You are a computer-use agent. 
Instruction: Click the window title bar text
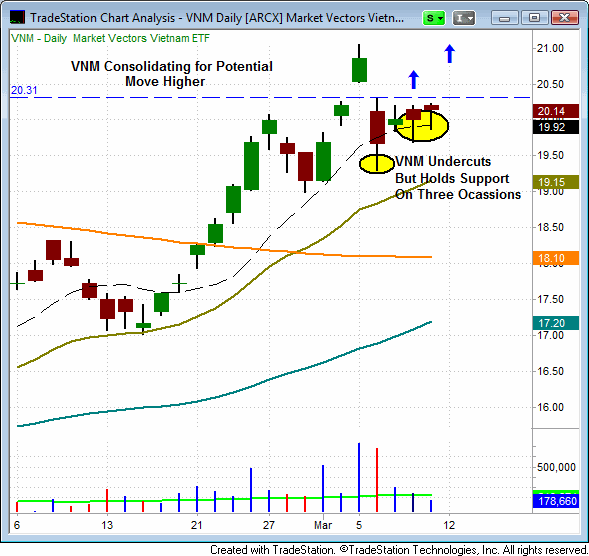click(217, 18)
